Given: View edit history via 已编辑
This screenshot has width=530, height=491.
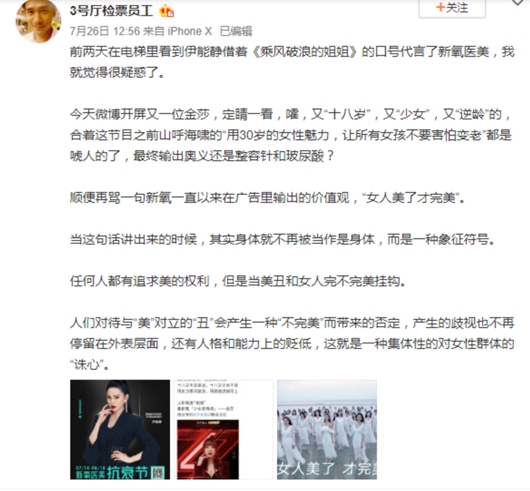Looking at the screenshot, I should (x=236, y=31).
